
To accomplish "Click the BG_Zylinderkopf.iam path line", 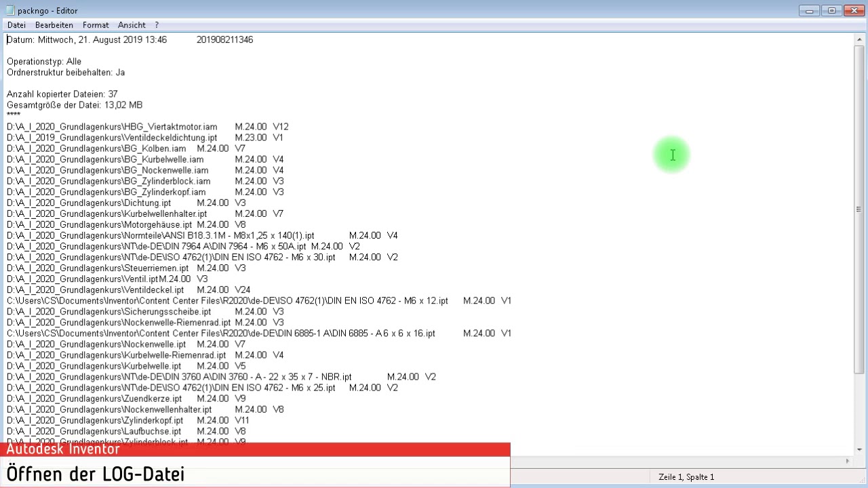I will [x=145, y=192].
